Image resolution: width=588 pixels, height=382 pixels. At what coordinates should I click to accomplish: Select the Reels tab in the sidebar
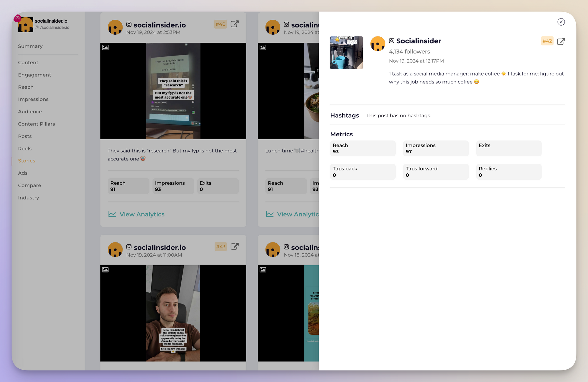(24, 148)
